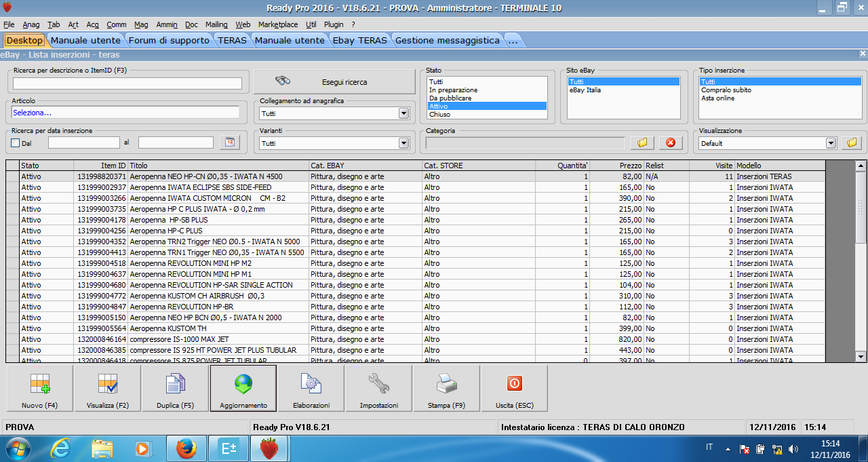Click the volume speaker tray icon

[x=792, y=449]
